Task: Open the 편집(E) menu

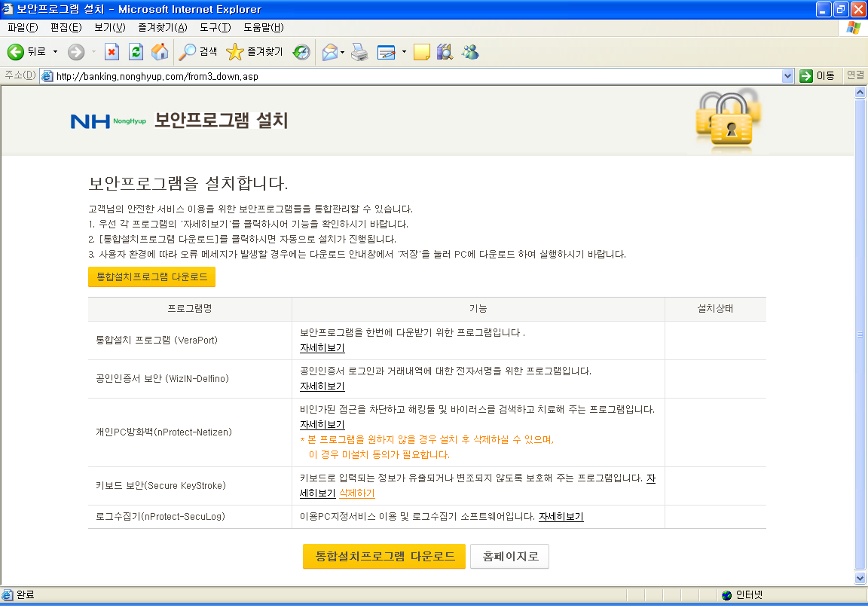Action: pos(66,28)
